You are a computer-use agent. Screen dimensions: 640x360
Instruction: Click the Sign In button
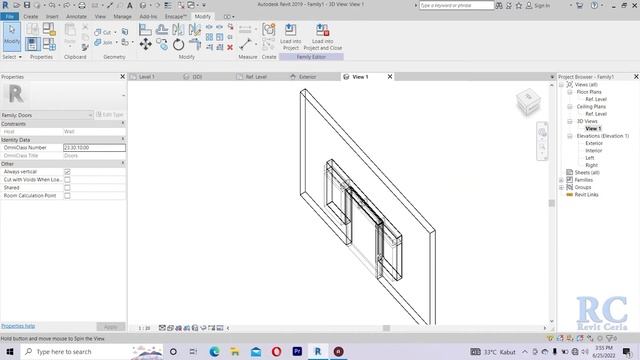pyautogui.click(x=538, y=6)
